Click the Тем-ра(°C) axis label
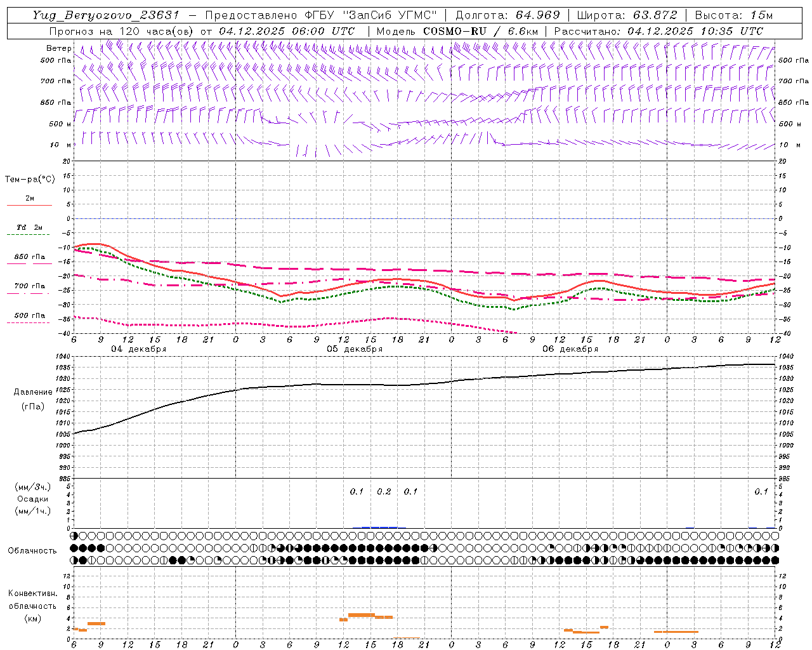Screen dimensions: 812x650 [30, 180]
